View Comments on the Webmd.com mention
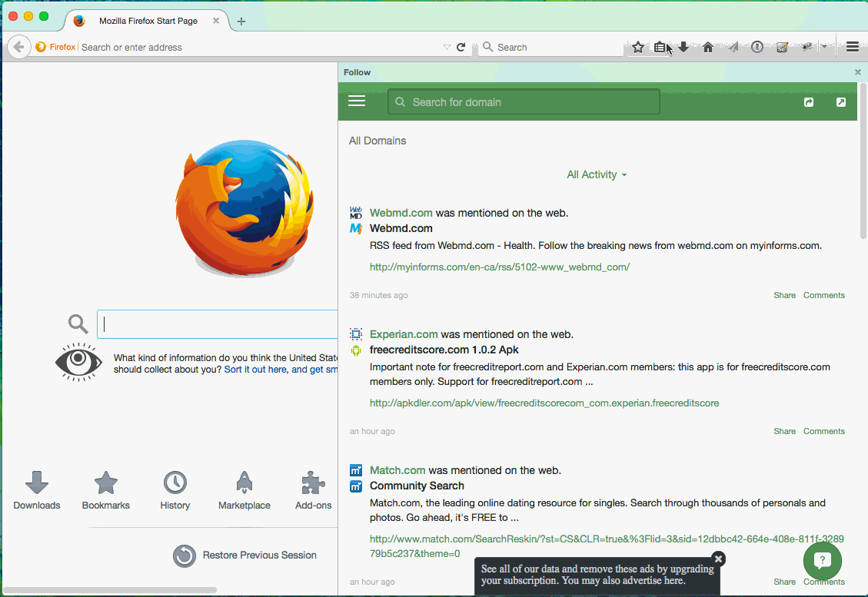868x597 pixels. click(x=823, y=295)
